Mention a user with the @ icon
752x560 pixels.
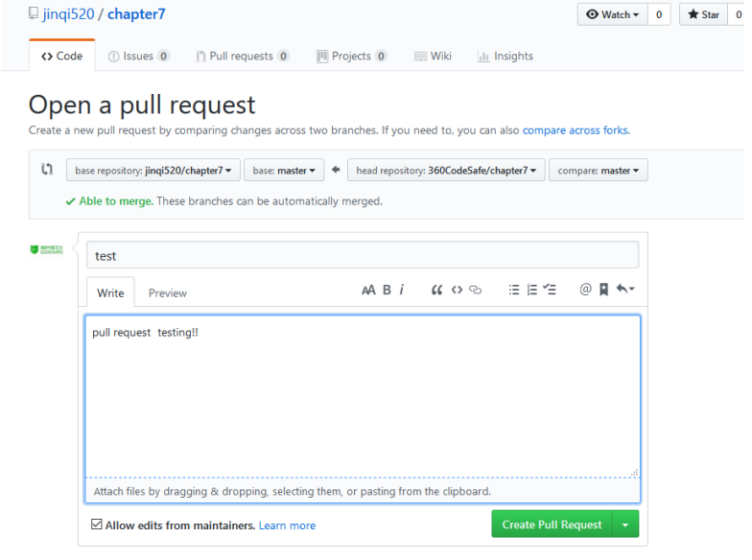585,290
